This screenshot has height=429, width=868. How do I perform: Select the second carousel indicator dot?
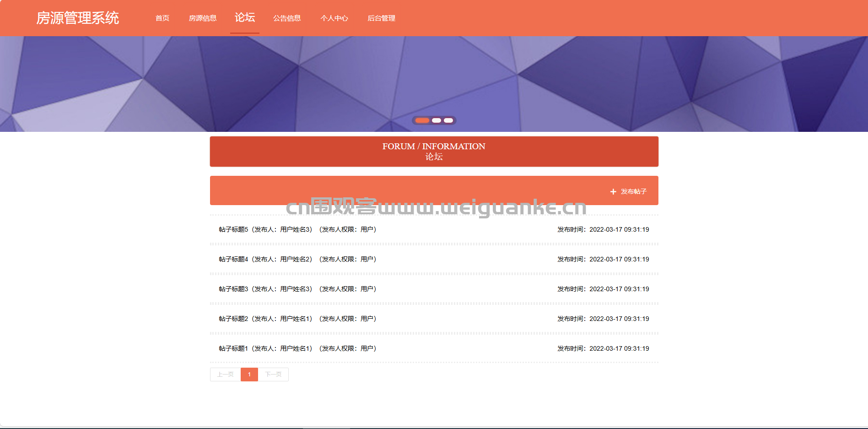point(437,120)
